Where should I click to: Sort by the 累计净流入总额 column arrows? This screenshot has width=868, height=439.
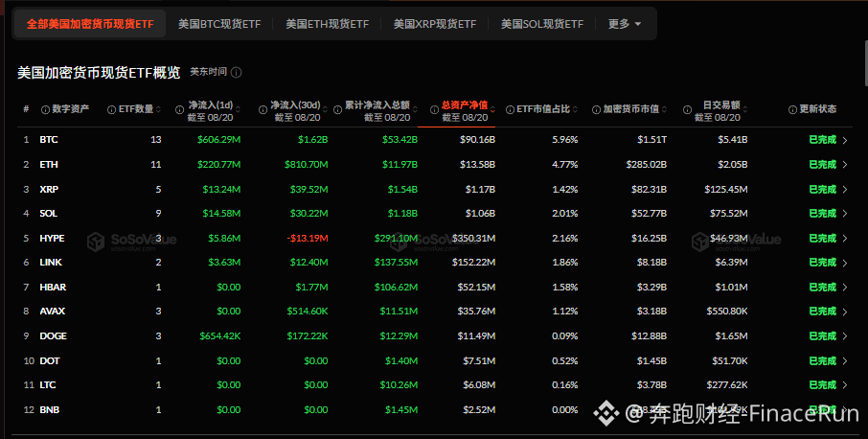click(x=415, y=109)
